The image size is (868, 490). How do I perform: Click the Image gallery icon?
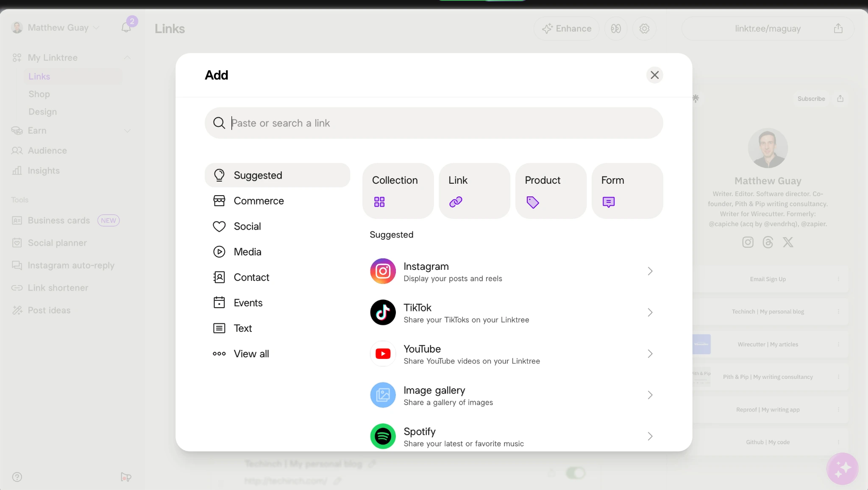pos(383,395)
